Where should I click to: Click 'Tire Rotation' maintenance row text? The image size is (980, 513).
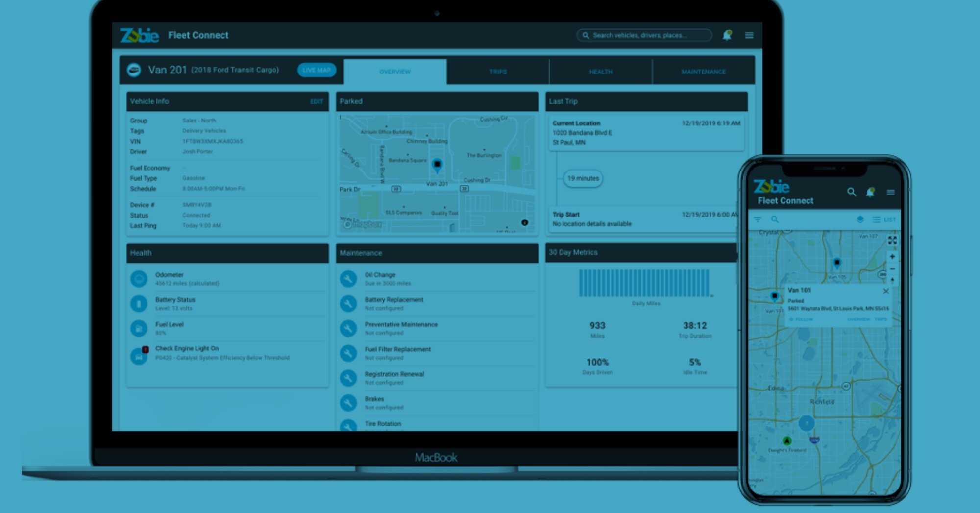click(383, 424)
